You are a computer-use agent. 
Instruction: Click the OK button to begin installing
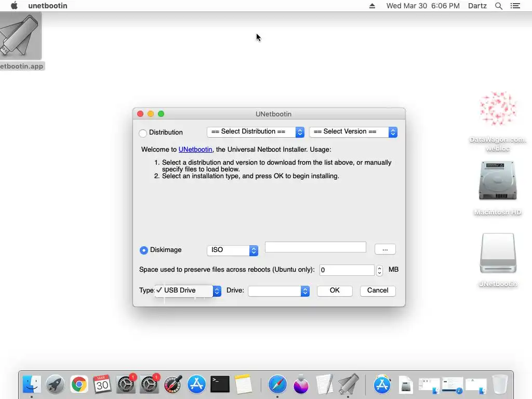335,291
